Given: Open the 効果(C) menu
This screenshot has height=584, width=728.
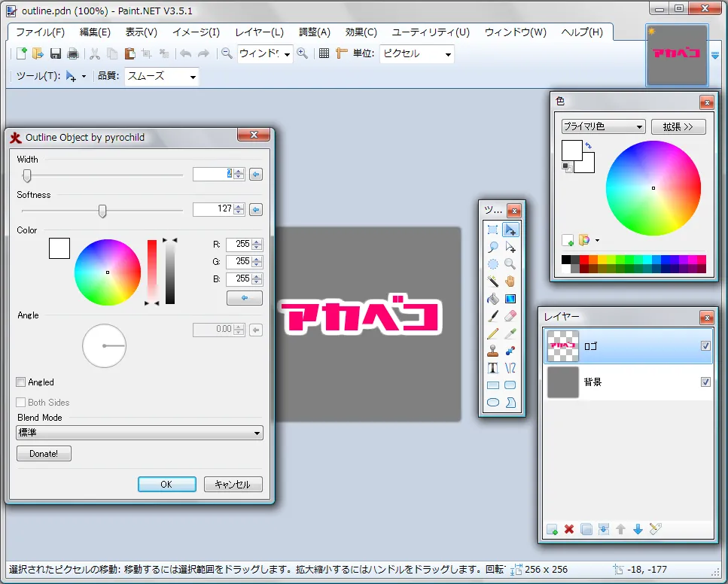Looking at the screenshot, I should [361, 32].
